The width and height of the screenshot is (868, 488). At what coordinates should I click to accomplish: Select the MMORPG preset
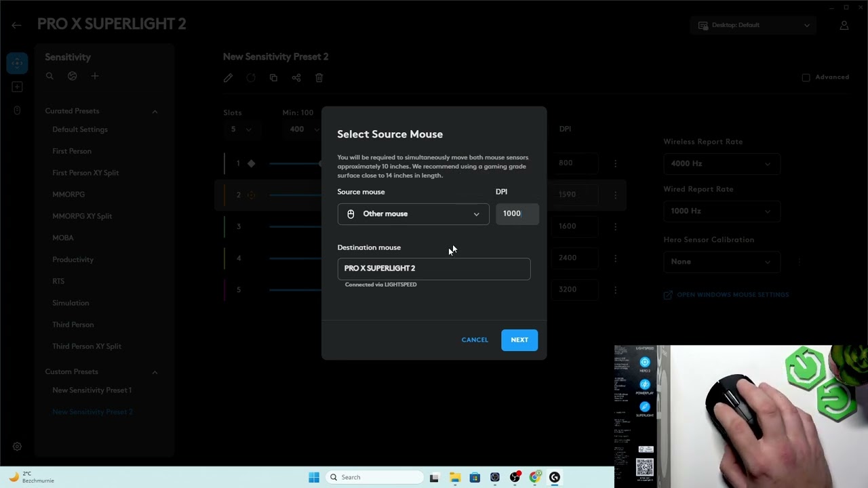click(x=68, y=195)
